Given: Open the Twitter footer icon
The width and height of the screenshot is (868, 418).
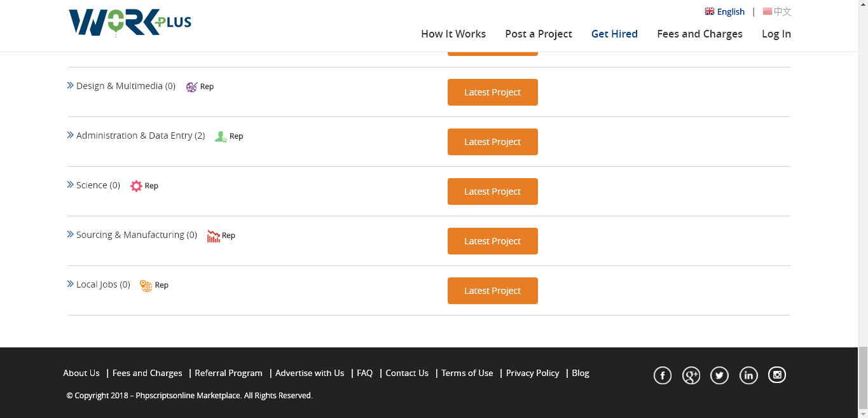Looking at the screenshot, I should point(720,375).
